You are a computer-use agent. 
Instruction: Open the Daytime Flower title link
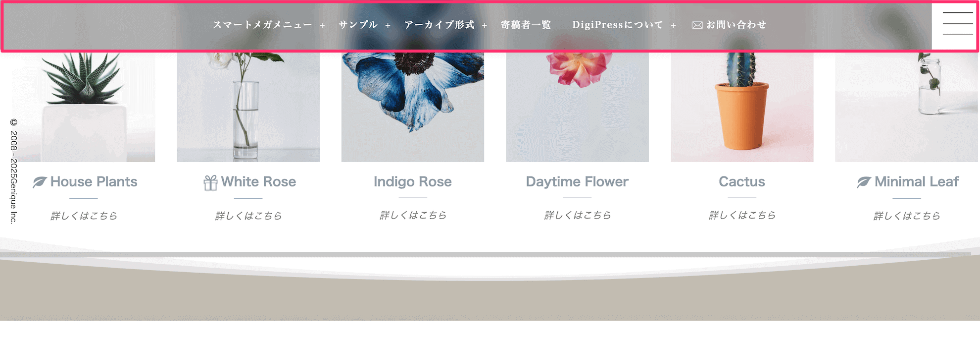[577, 182]
